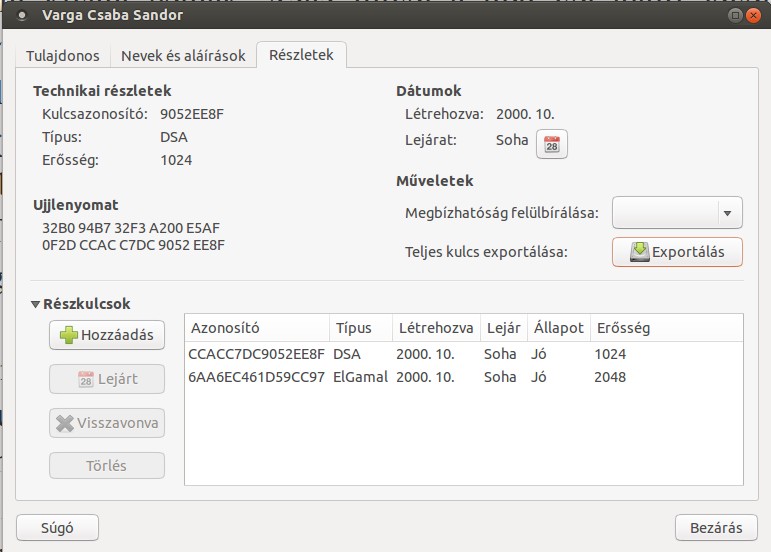Click the ElGamal type cell
771x552 pixels.
tap(360, 377)
